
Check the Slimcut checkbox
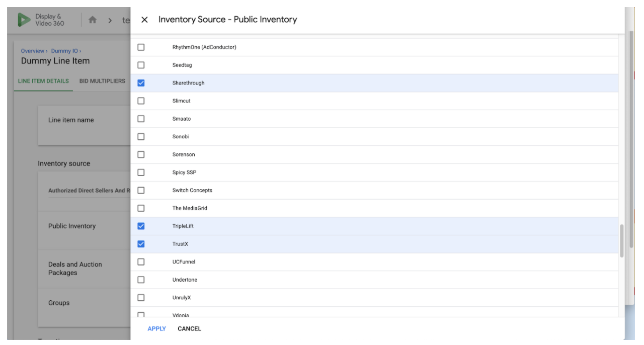coord(141,101)
